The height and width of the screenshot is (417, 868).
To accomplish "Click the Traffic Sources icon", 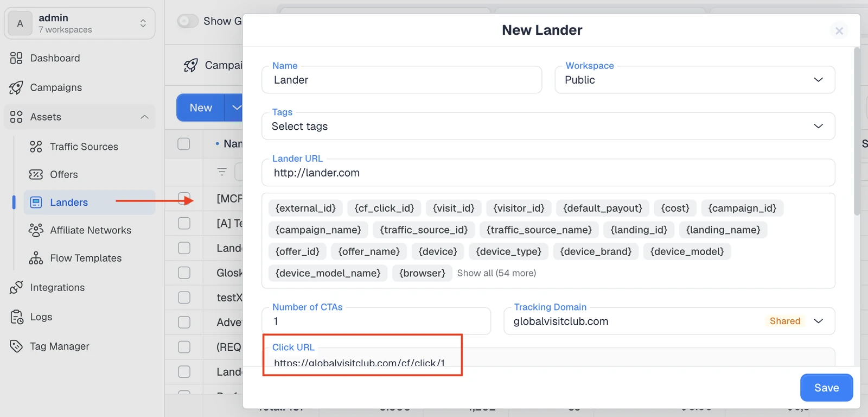I will pos(36,147).
